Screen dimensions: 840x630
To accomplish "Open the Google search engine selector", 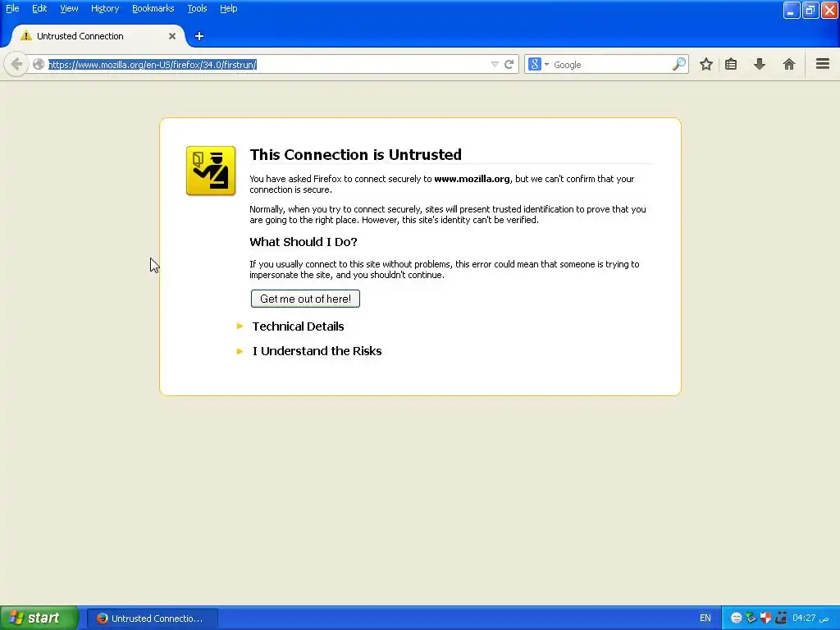I will click(x=538, y=65).
